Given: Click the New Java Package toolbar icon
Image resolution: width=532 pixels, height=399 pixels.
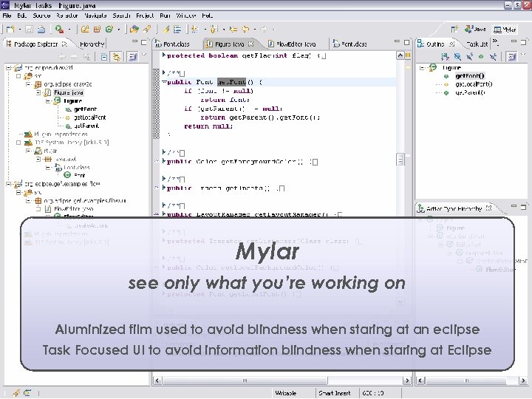Looking at the screenshot, I should coord(97,30).
